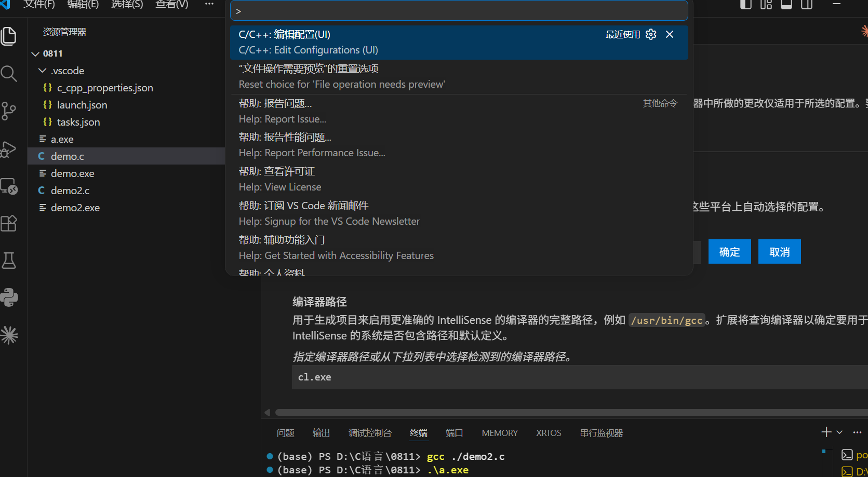Click the 确定 button

[x=729, y=252]
